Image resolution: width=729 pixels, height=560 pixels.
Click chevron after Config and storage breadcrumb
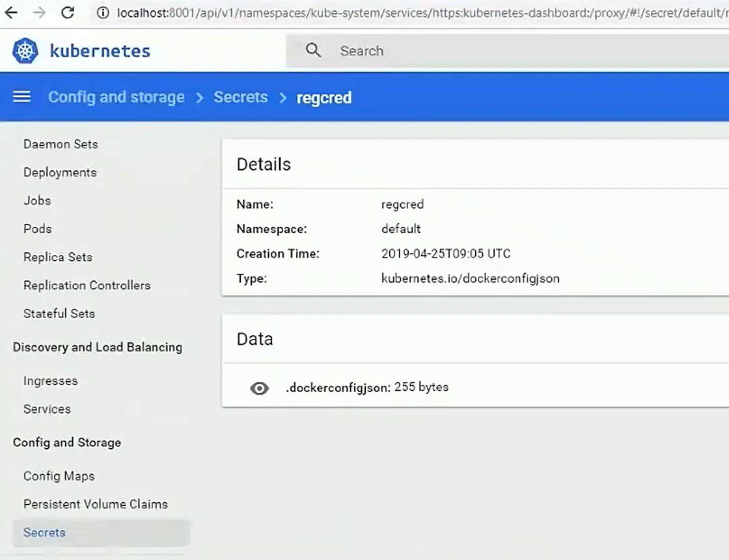[x=199, y=98]
